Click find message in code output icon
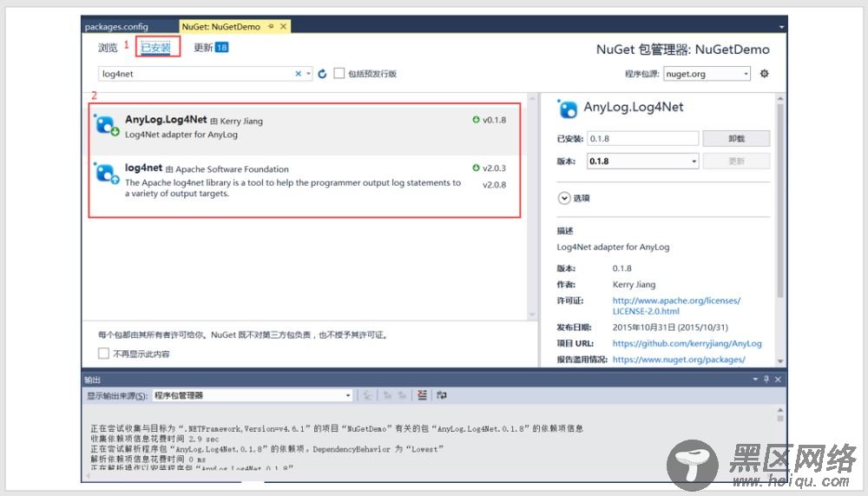868x496 pixels. pyautogui.click(x=367, y=395)
